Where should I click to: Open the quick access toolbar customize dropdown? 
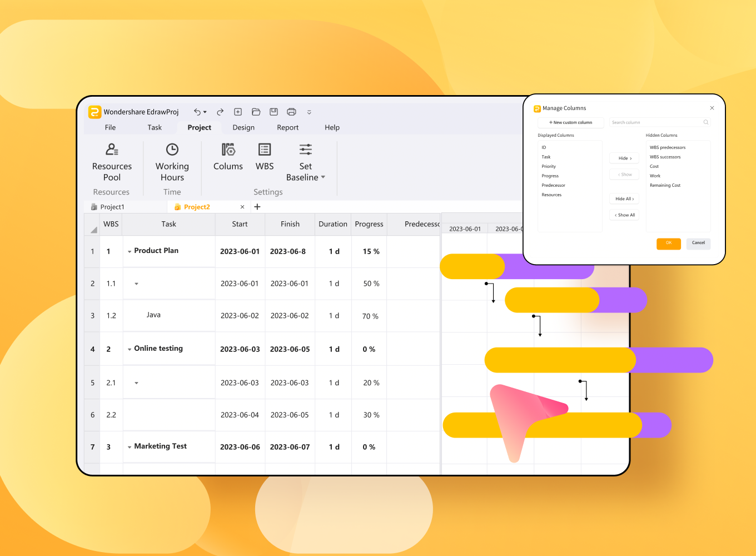309,112
